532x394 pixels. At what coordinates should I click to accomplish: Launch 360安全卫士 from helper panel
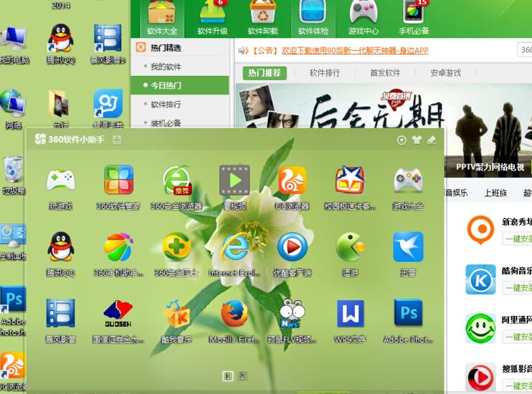[176, 247]
